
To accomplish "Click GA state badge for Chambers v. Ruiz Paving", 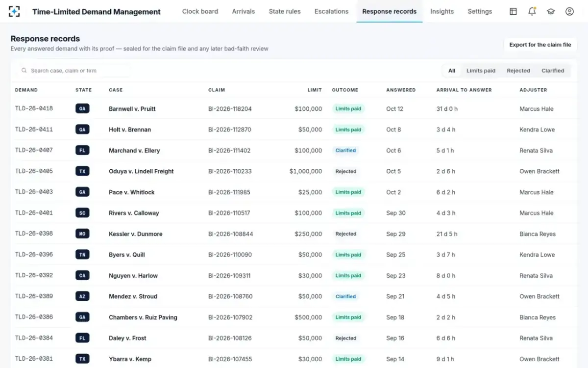I will (x=82, y=317).
